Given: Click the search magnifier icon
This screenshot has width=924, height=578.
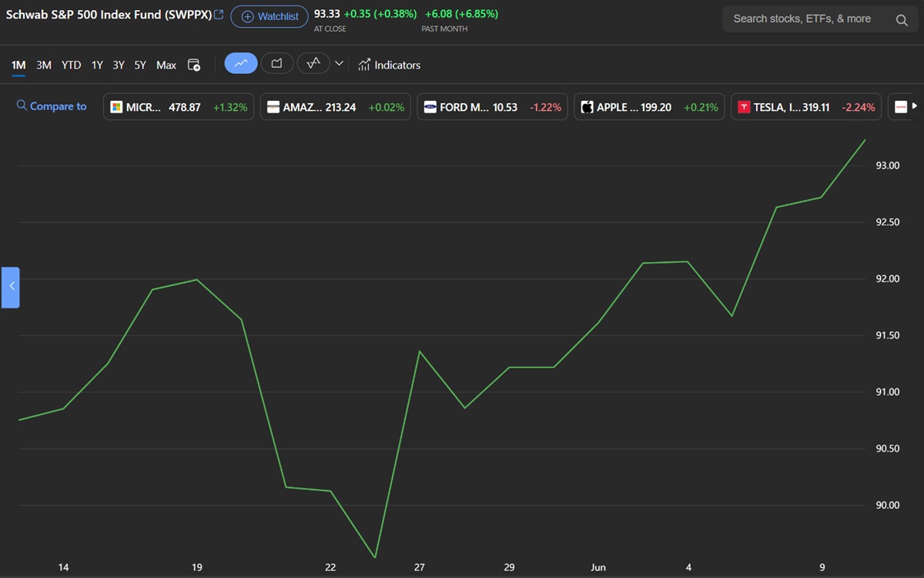Looking at the screenshot, I should point(902,19).
